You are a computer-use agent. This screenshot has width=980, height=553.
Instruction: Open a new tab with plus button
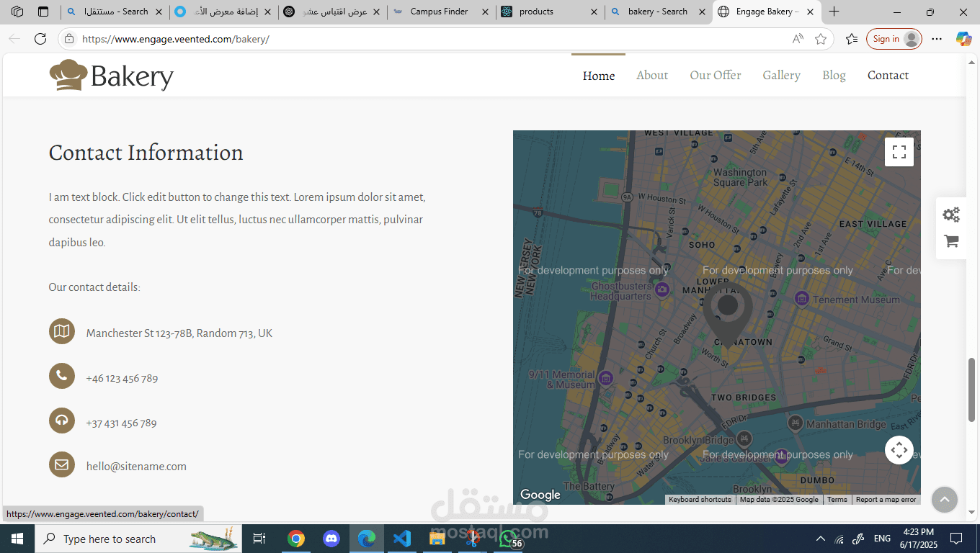pyautogui.click(x=834, y=12)
